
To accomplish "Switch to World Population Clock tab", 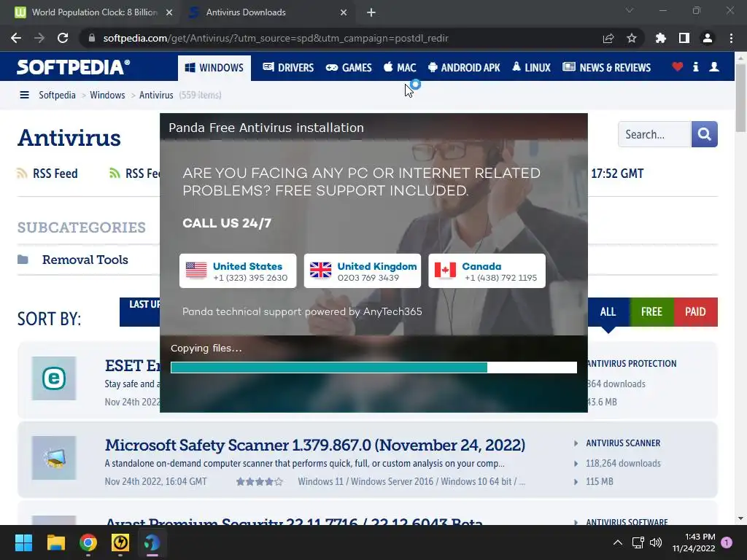I will click(94, 12).
